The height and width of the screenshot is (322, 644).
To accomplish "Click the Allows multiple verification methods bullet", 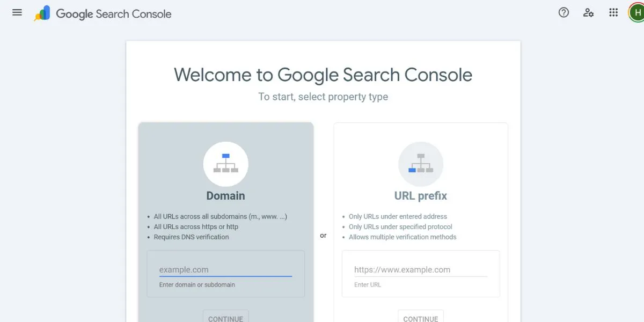I will [402, 237].
